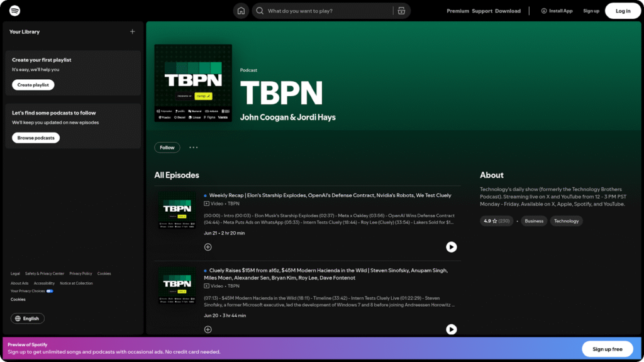Viewport: 644px width, 362px height.
Task: Go to Home via house icon
Action: coord(241,11)
